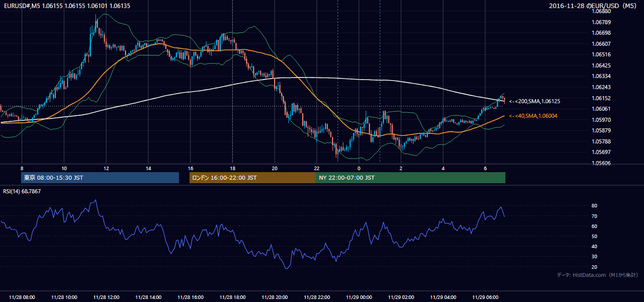644x302 pixels.
Task: Click the 40 SMA 1.06004 label
Action: (534, 116)
